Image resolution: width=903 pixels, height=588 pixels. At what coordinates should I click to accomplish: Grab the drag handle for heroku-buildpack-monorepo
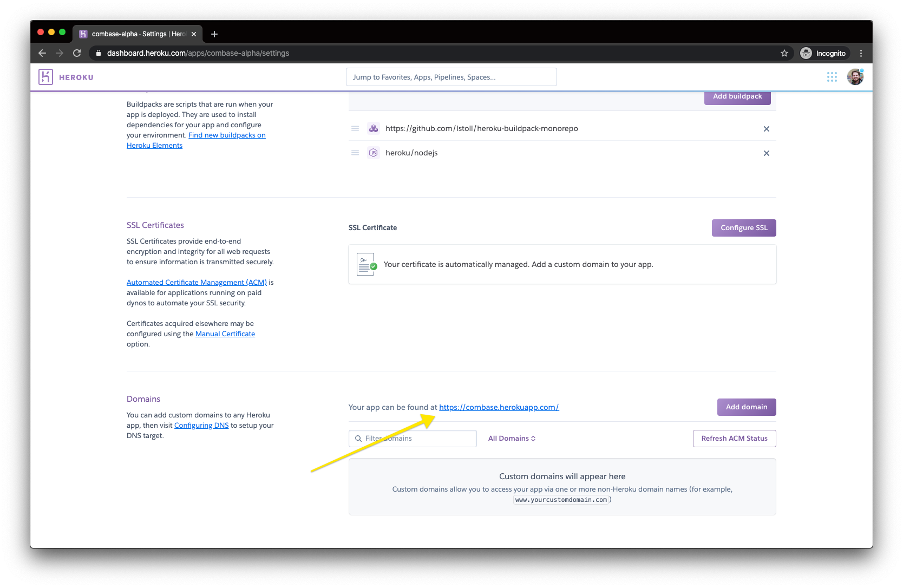[x=355, y=128]
